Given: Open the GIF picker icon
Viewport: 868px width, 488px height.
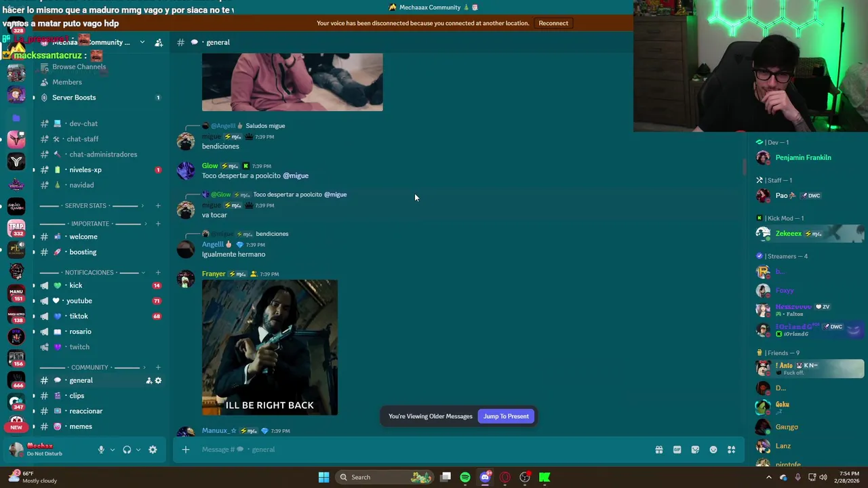Looking at the screenshot, I should pos(677,449).
